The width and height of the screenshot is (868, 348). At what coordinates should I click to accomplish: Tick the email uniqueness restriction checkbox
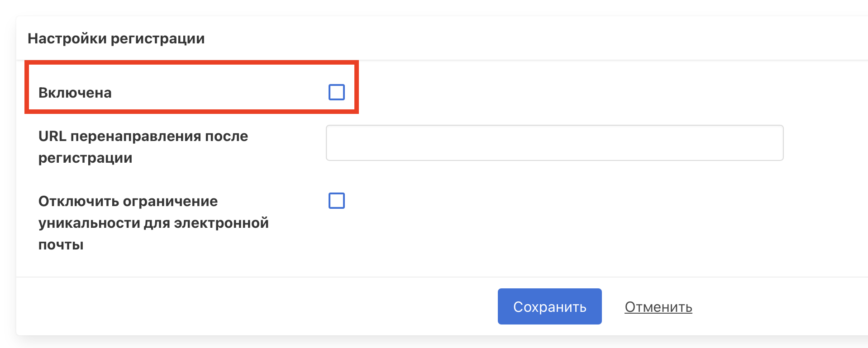coord(336,201)
